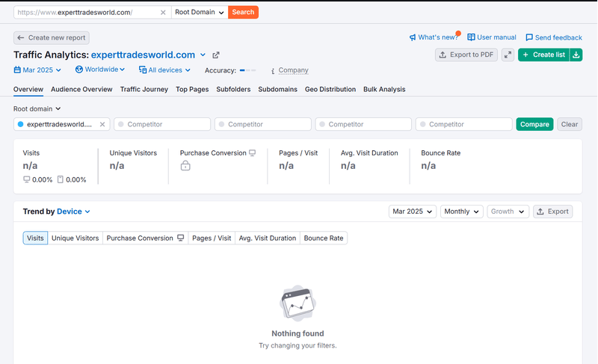The width and height of the screenshot is (598, 364).
Task: Open the Bulk Analysis tab
Action: coord(384,89)
